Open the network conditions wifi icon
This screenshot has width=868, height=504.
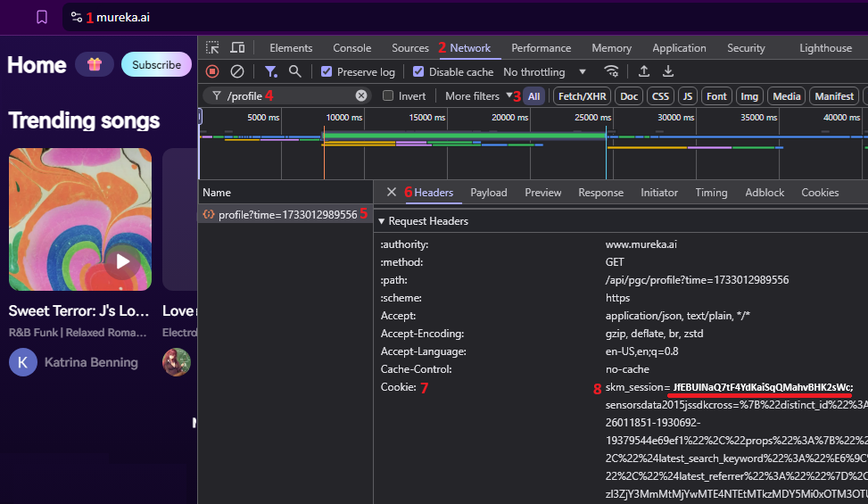tap(611, 71)
